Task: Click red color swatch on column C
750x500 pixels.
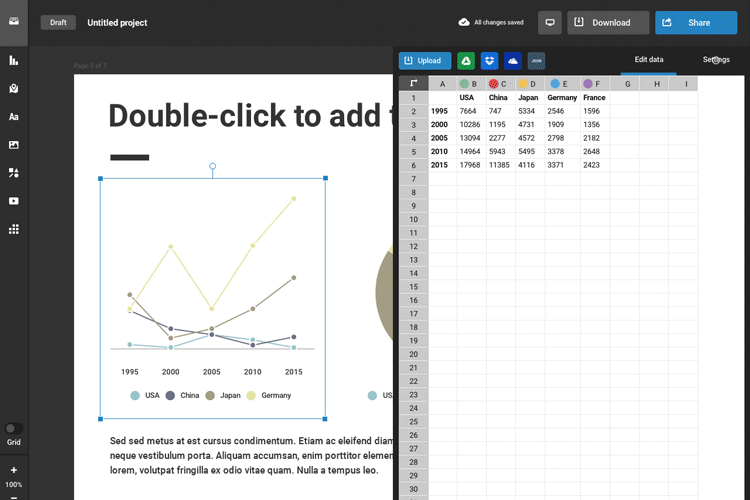Action: pyautogui.click(x=494, y=84)
